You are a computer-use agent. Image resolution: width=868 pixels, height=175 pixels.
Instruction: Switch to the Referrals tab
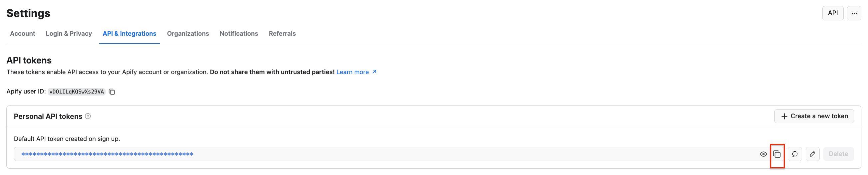click(x=282, y=33)
